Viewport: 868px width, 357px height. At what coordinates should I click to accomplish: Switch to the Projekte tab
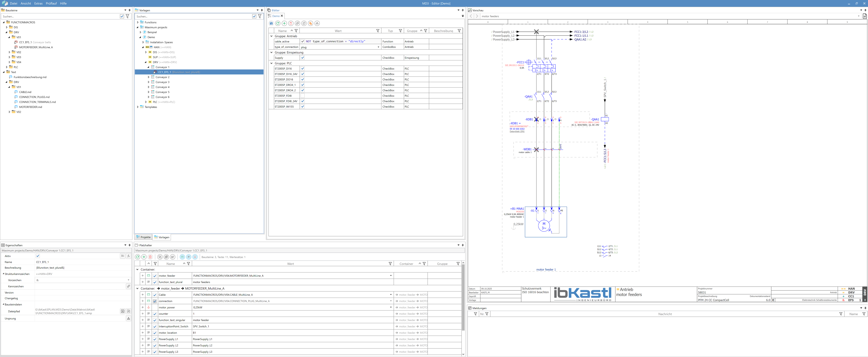pyautogui.click(x=144, y=237)
